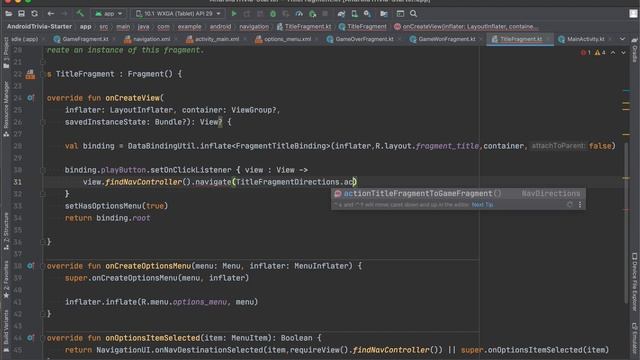Click the Project Structure icon in toolbar
Viewport: 640px width, 360px height.
384,13
